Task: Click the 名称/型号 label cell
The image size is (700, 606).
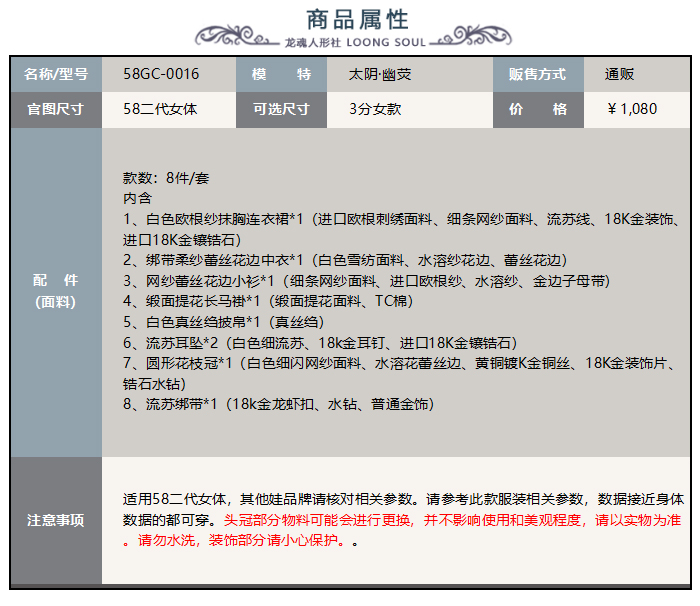Action: coord(56,74)
